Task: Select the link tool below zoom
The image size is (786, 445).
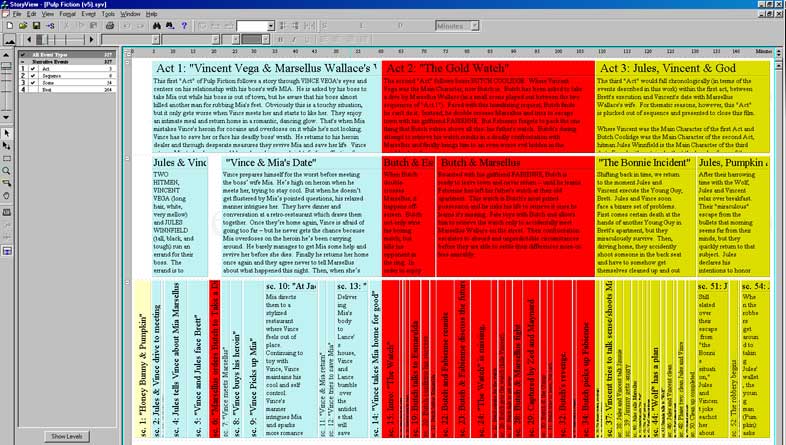Action: click(7, 183)
